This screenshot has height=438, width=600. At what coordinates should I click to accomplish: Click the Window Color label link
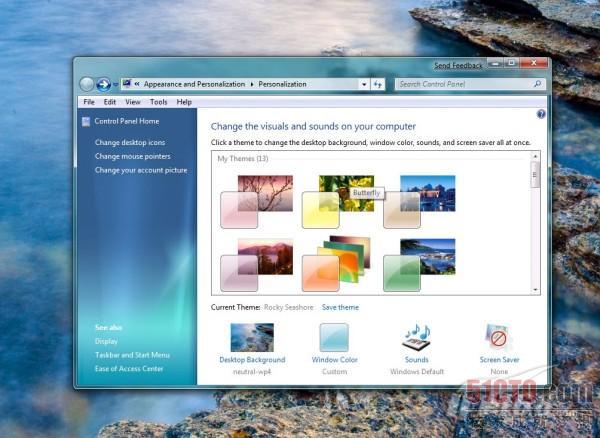334,360
